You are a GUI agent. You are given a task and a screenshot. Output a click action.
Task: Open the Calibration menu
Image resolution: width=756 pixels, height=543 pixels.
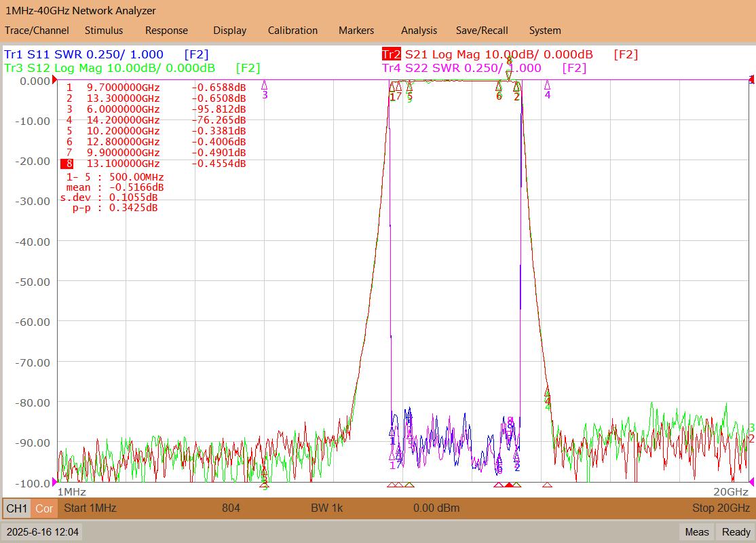click(x=292, y=31)
